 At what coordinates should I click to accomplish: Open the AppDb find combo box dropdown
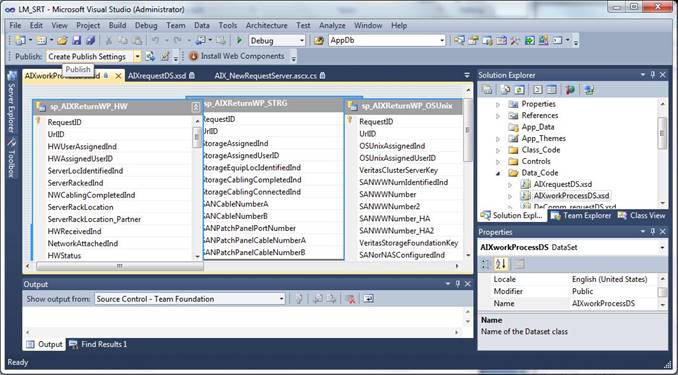point(441,41)
